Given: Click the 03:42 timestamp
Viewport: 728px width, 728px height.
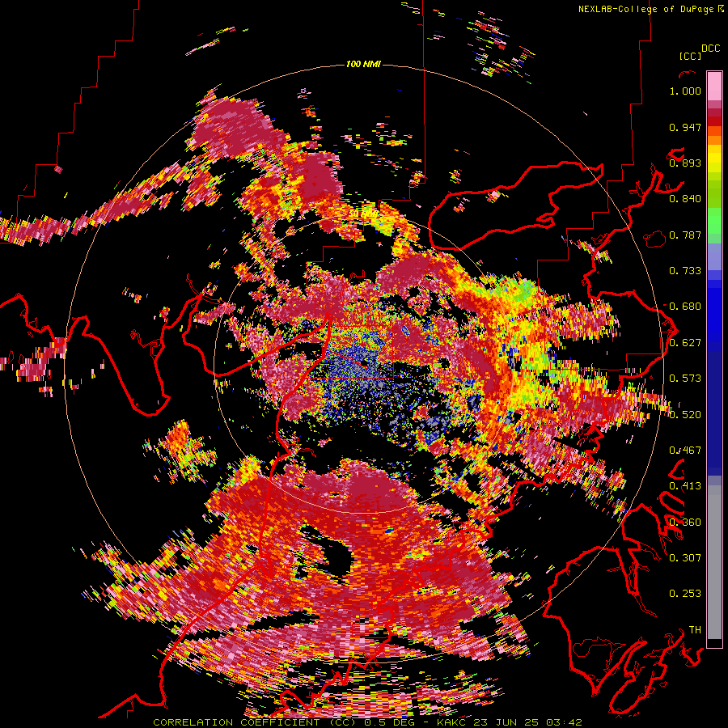Looking at the screenshot, I should point(564,722).
